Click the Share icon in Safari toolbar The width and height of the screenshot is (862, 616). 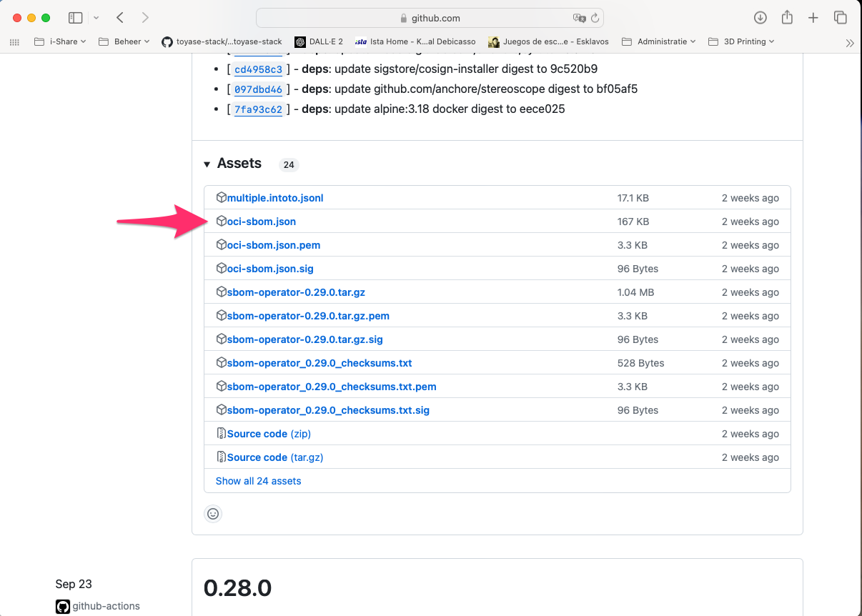tap(786, 18)
